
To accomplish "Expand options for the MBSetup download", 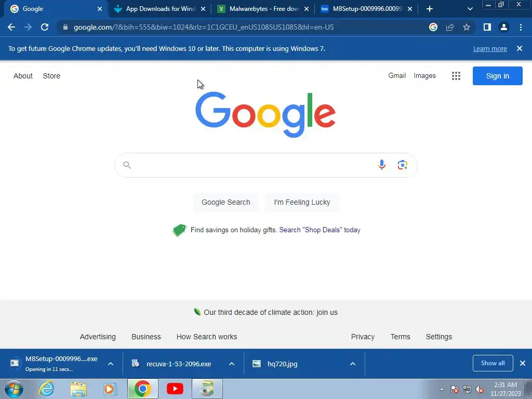I will coord(111,364).
